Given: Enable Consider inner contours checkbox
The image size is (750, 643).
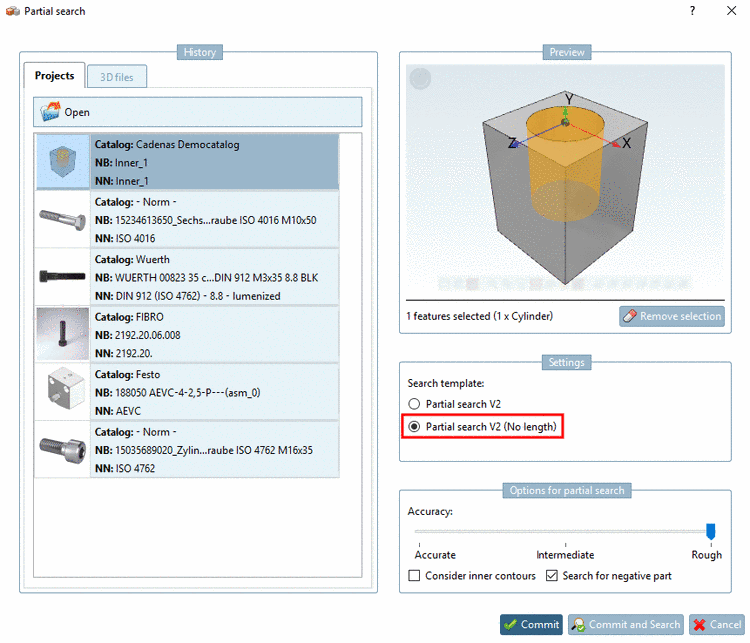Looking at the screenshot, I should (x=414, y=576).
